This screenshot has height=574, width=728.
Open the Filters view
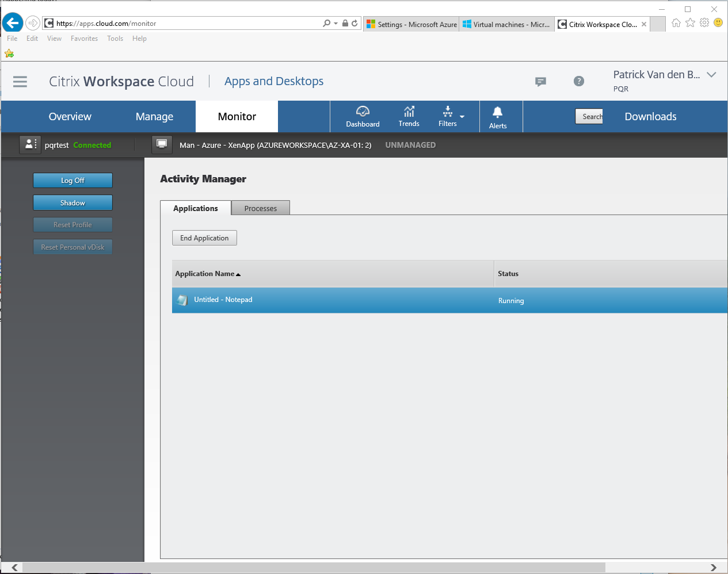pos(448,116)
